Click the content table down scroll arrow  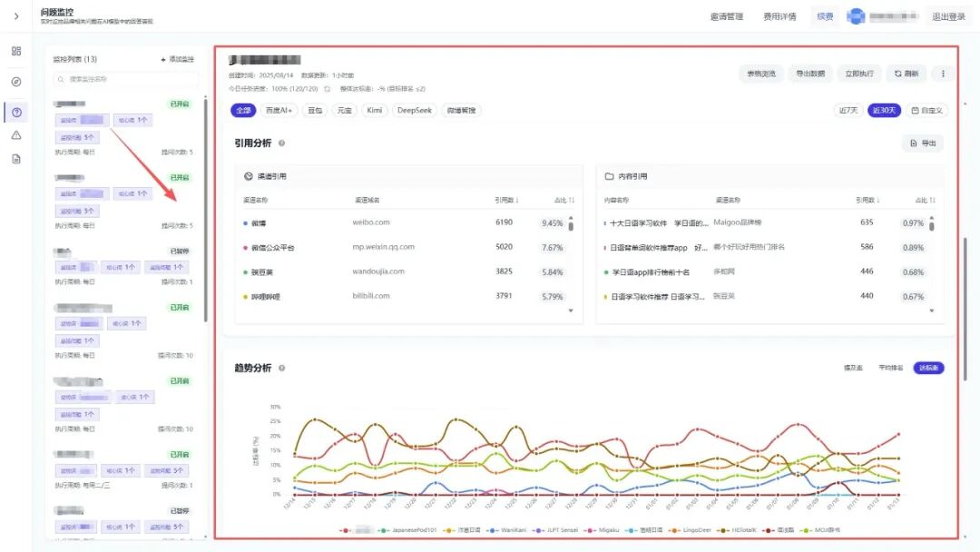(931, 310)
